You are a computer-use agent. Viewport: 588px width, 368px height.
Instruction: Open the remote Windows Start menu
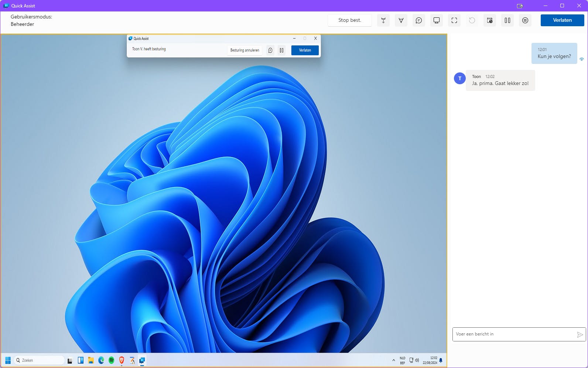click(x=8, y=360)
